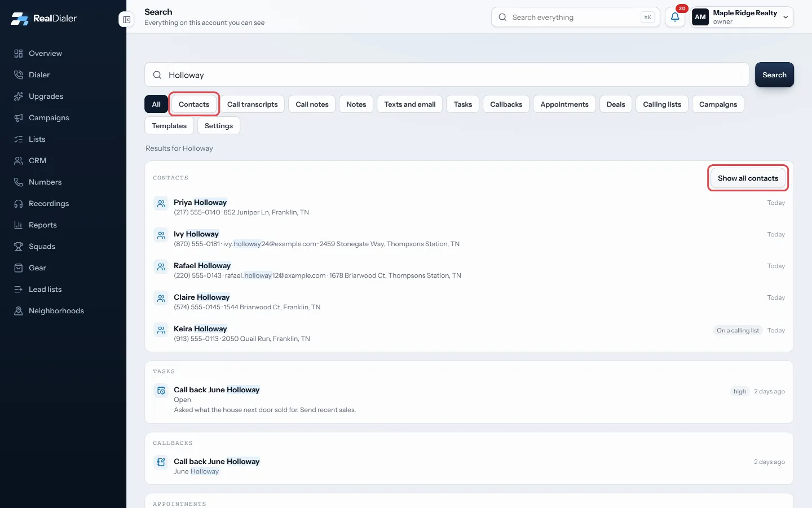Click the Gear icon in the sidebar
The height and width of the screenshot is (508, 812).
19,268
